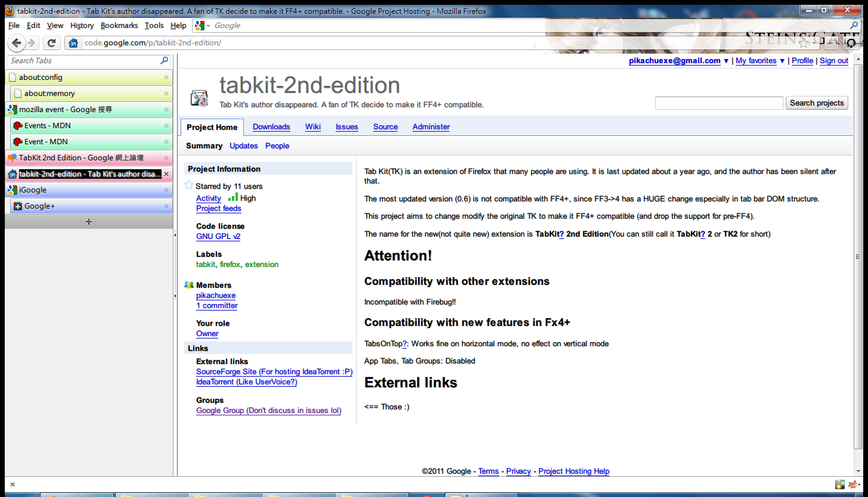Focus the project search input field
Screen dimensions: 868x497
[719, 103]
